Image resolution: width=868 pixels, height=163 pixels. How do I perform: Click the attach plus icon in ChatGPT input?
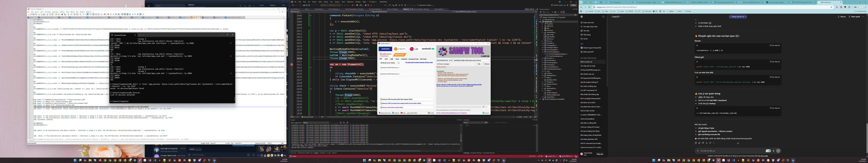pyautogui.click(x=698, y=151)
